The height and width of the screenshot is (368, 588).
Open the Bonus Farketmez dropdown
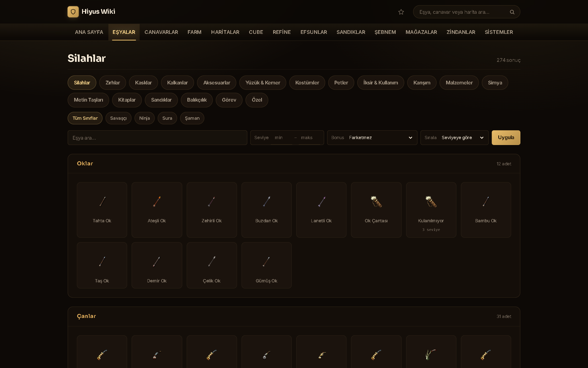tap(372, 138)
